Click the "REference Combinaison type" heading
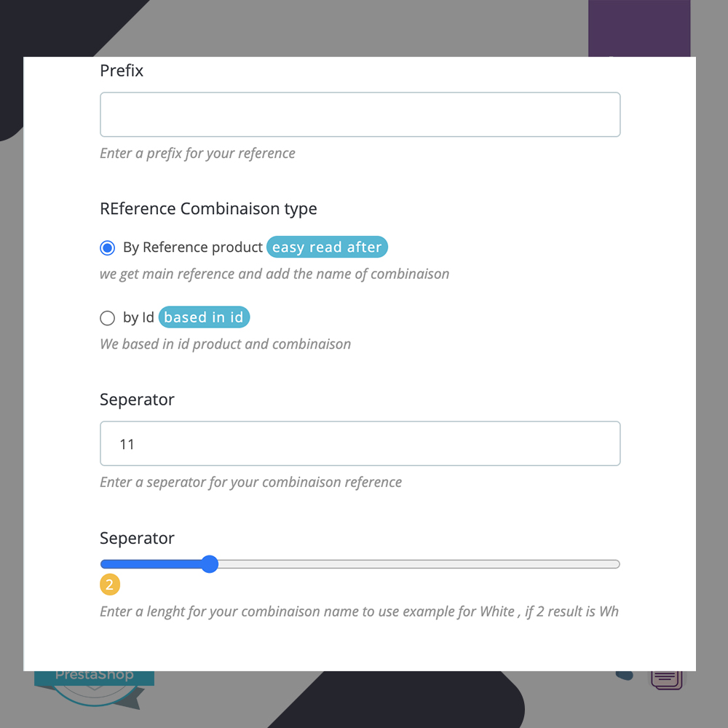Image resolution: width=728 pixels, height=728 pixels. pyautogui.click(x=208, y=209)
